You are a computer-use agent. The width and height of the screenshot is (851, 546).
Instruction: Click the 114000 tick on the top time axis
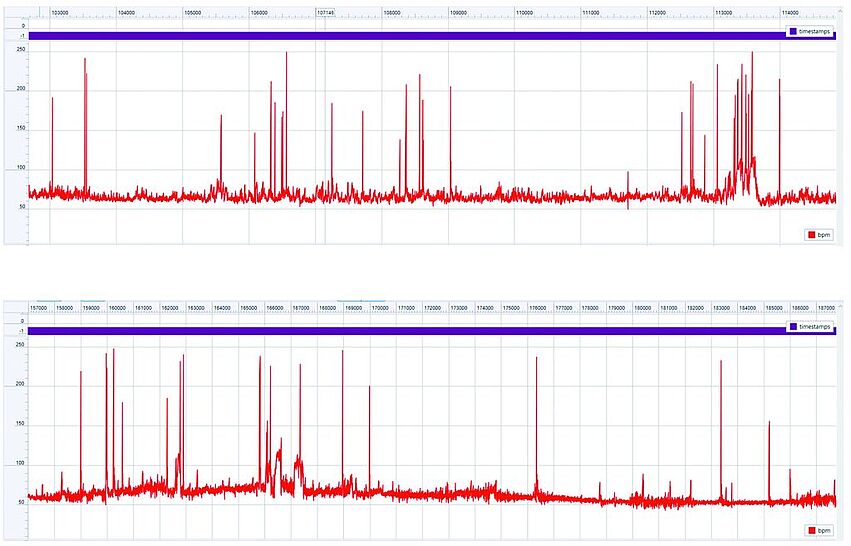tap(790, 13)
